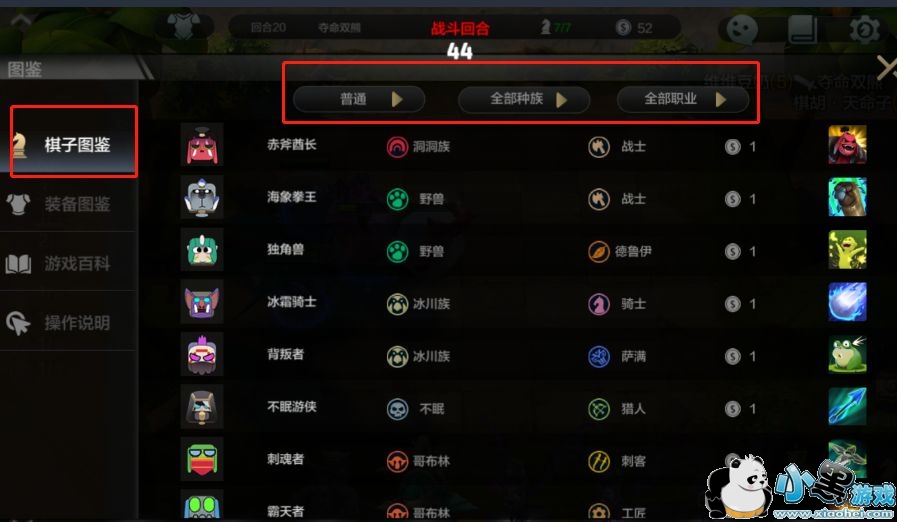Expand the 全部职业 class filter dropdown
The width and height of the screenshot is (897, 522).
tap(682, 99)
